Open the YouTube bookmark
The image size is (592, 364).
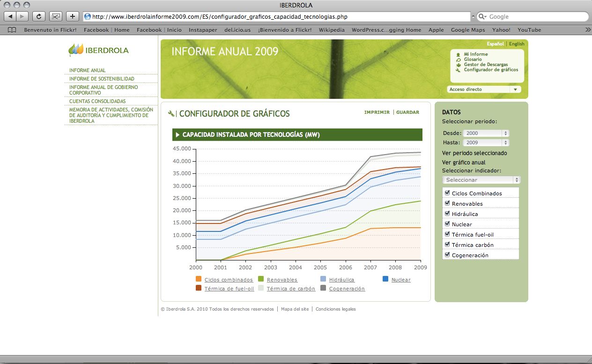pyautogui.click(x=529, y=30)
